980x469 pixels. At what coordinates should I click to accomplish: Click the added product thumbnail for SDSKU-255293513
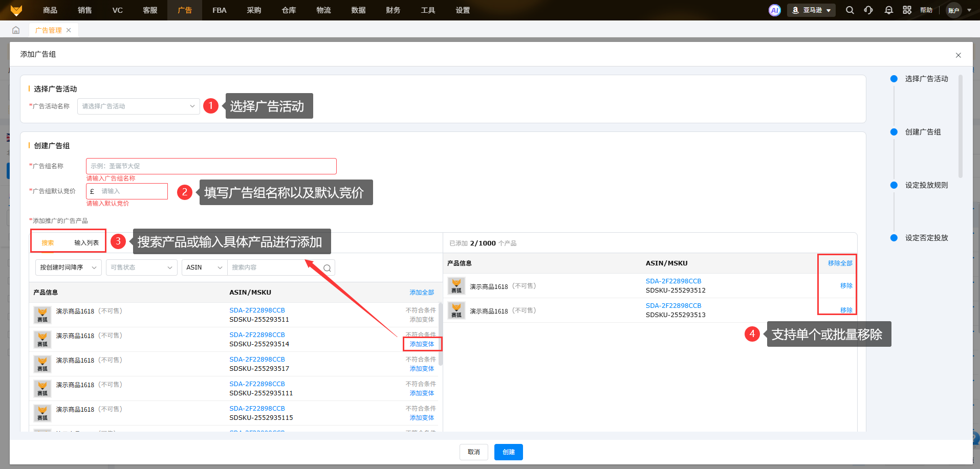(x=456, y=310)
